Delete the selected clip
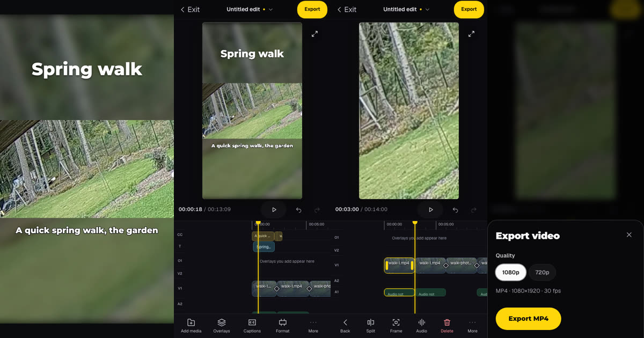 447,326
